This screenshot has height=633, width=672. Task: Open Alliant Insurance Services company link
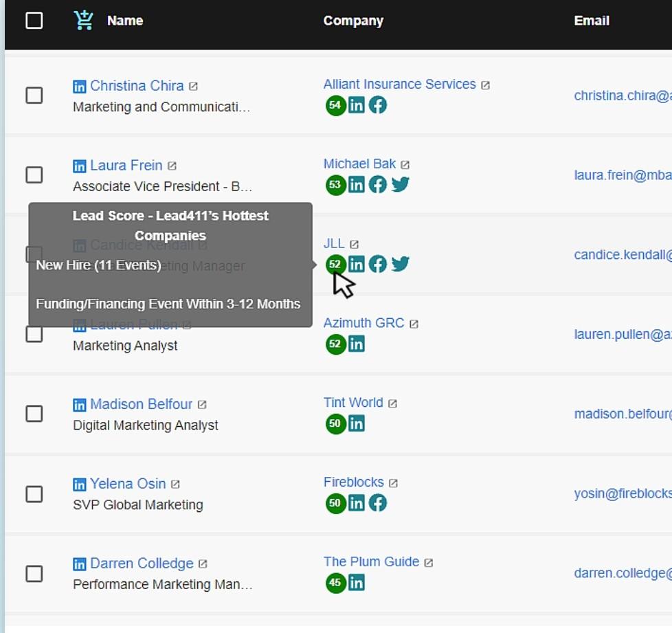(x=399, y=84)
